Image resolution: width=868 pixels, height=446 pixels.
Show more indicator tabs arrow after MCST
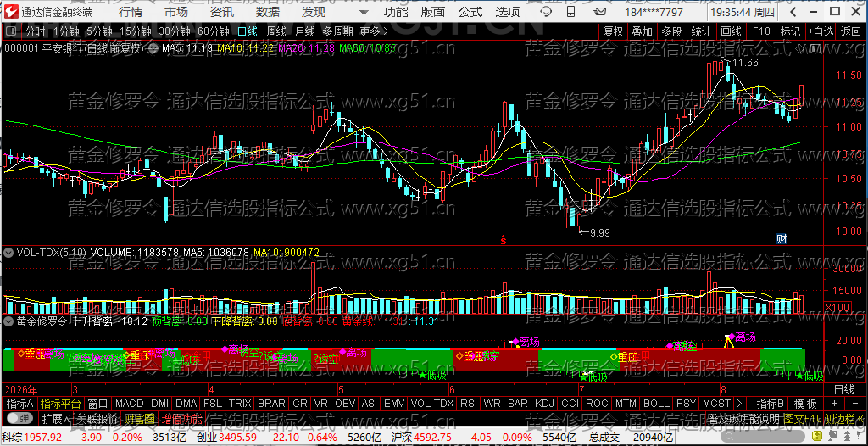click(x=741, y=404)
